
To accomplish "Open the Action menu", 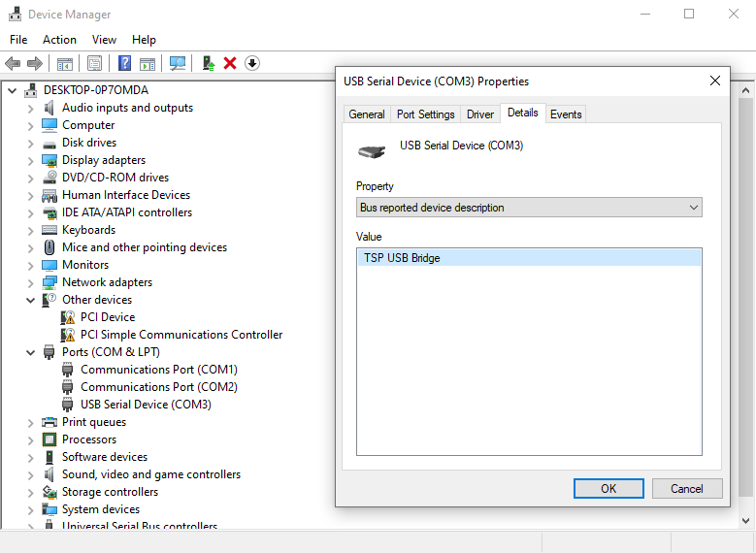I will 59,40.
